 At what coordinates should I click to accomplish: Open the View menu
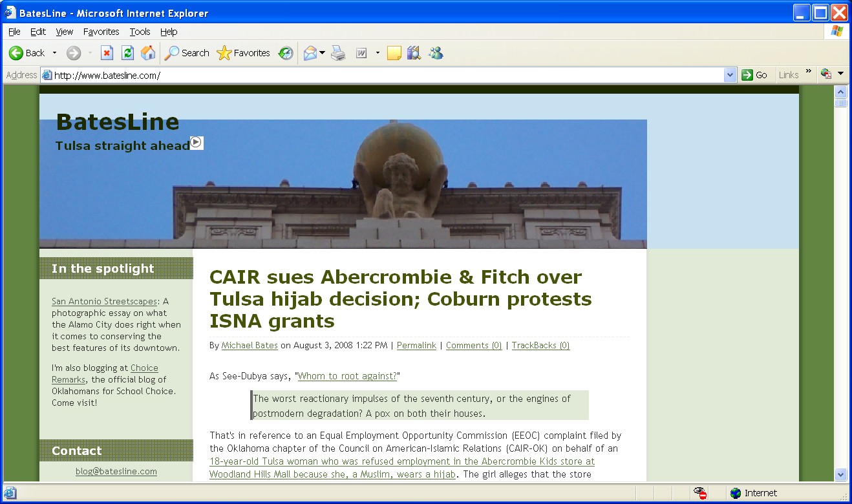pos(65,32)
